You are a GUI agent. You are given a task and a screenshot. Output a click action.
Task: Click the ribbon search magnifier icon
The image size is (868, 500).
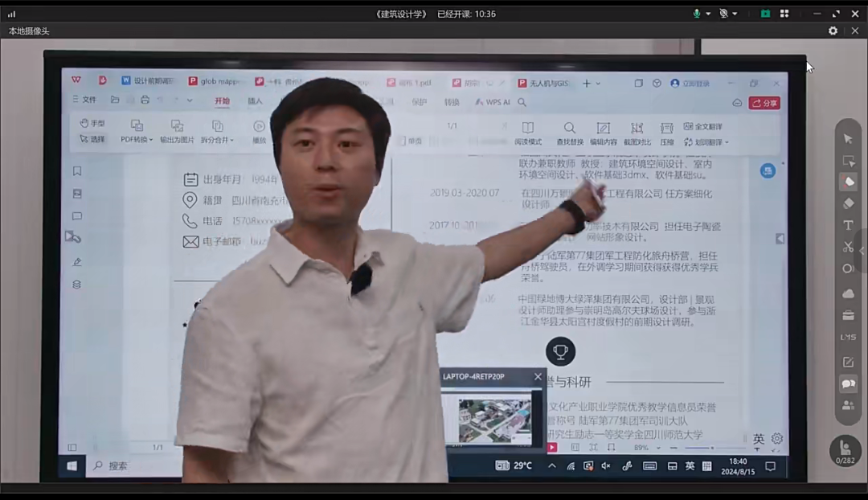click(522, 102)
